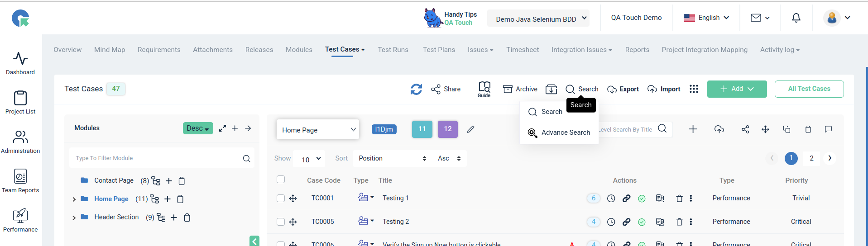Open the Guide icon

(x=484, y=89)
